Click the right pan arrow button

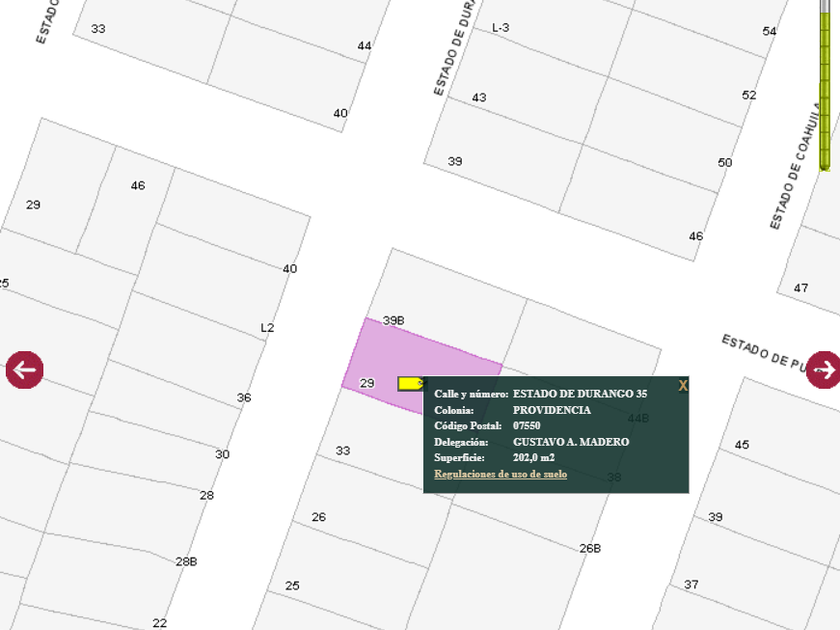click(823, 369)
